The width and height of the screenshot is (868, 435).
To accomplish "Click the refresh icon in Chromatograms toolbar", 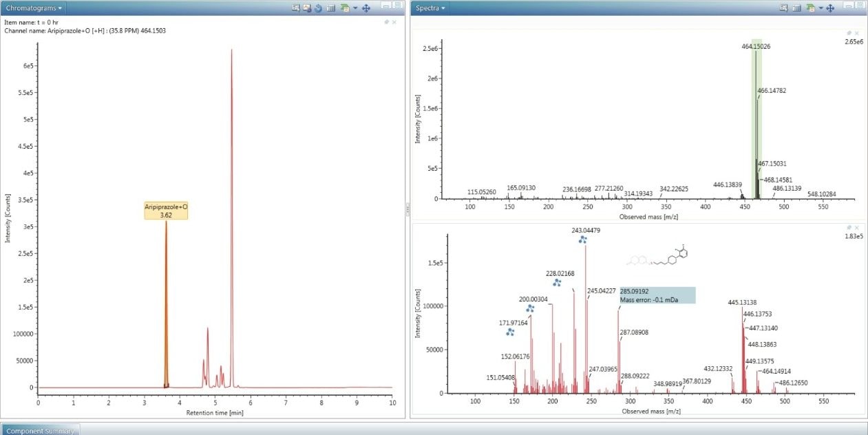I will tap(318, 8).
